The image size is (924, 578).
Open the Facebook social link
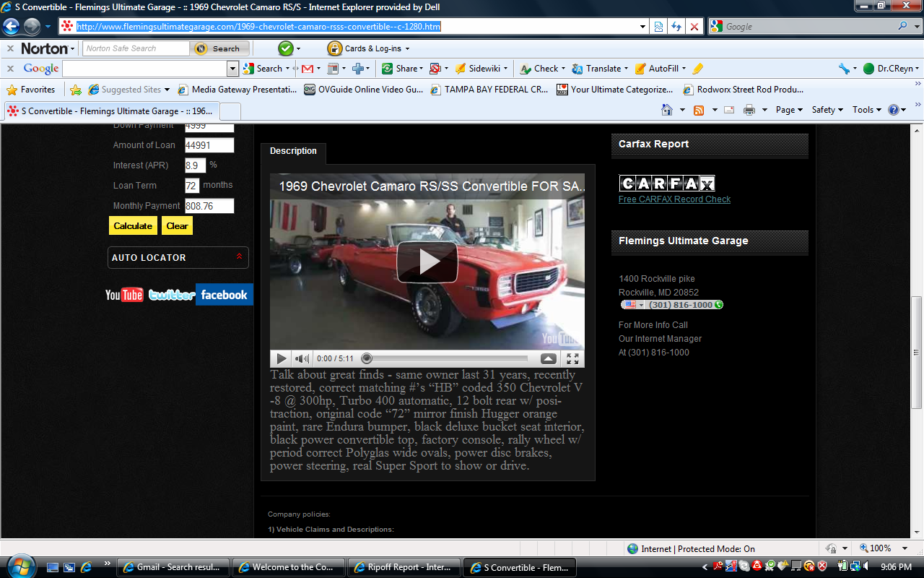(225, 295)
